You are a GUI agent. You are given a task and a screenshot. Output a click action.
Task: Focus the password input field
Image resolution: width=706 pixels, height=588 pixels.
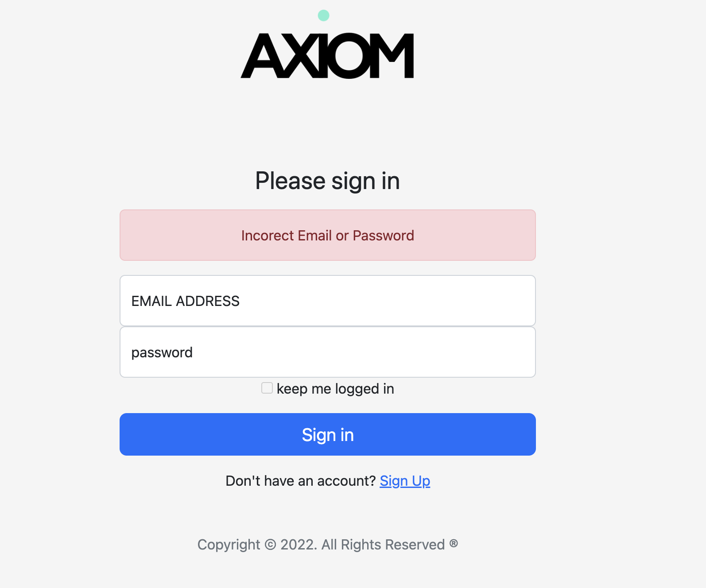[328, 352]
